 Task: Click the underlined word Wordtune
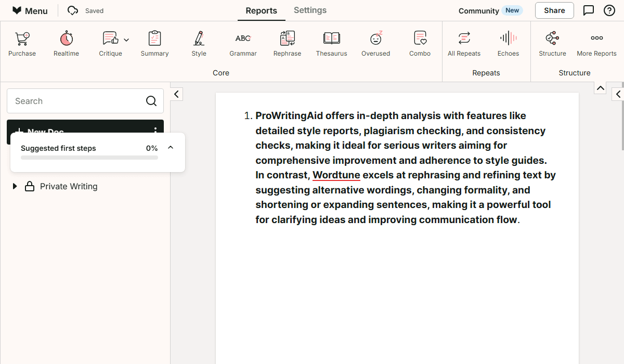[336, 175]
